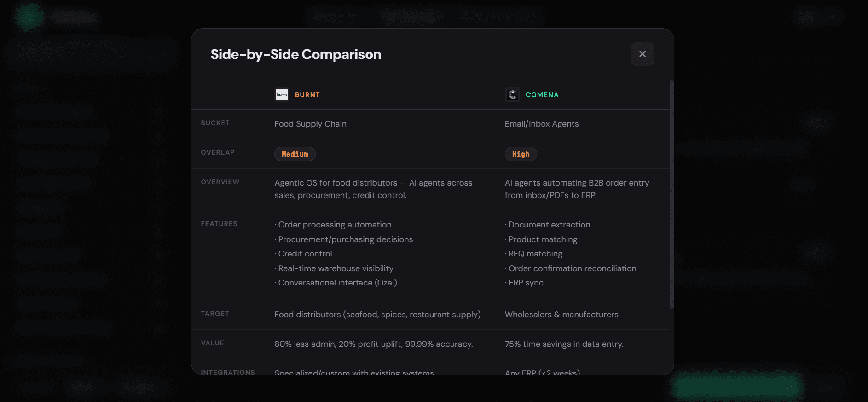Click the FEATURES row label
This screenshot has height=402, width=868.
tap(219, 224)
